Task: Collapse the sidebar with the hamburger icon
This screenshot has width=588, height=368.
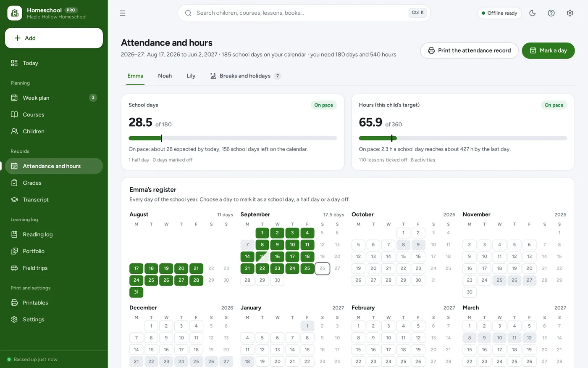Action: (123, 13)
